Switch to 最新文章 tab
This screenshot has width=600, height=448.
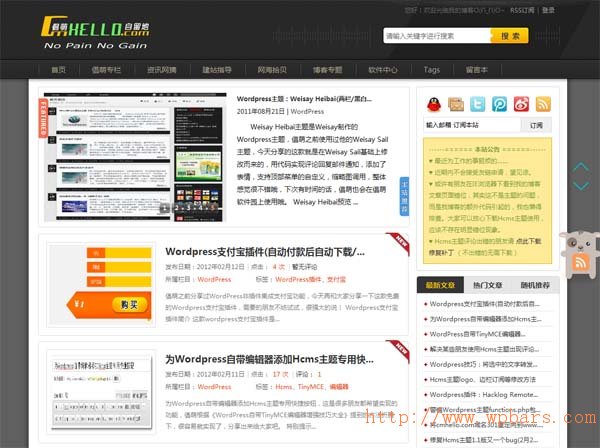[x=440, y=285]
